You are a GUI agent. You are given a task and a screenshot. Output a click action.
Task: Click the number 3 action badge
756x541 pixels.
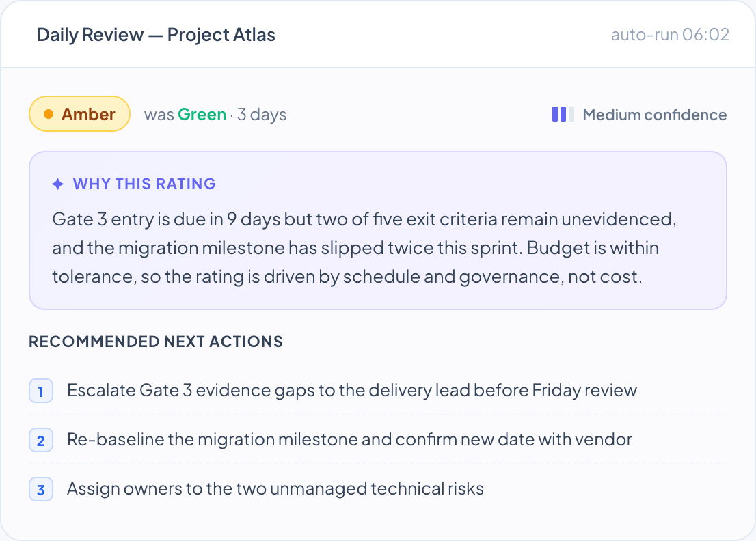point(41,490)
